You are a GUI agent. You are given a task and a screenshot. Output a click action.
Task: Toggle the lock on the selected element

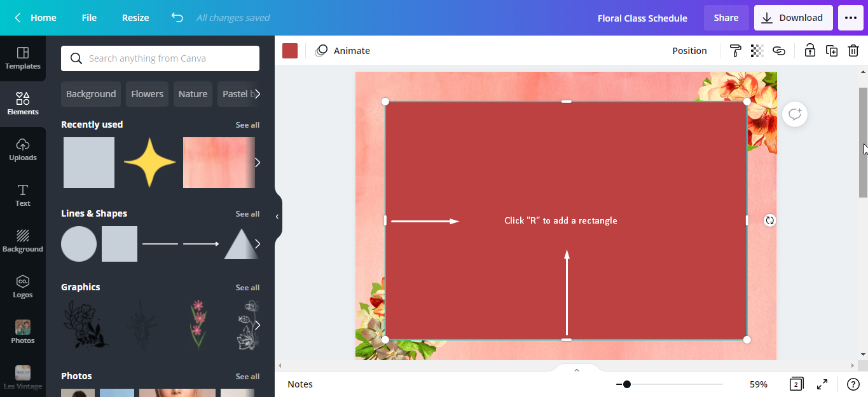point(809,51)
